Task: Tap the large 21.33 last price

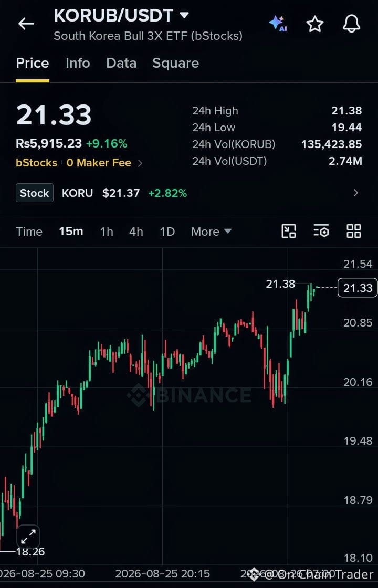Action: [54, 115]
